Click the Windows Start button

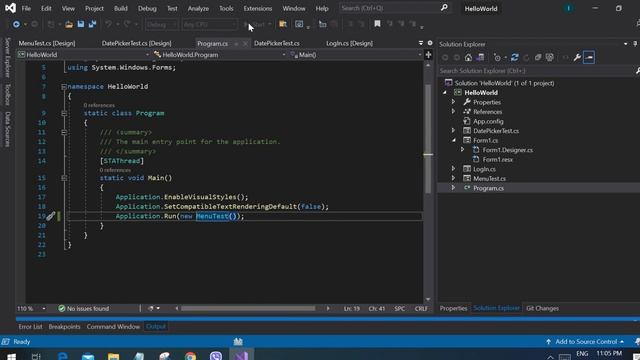[x=11, y=356]
